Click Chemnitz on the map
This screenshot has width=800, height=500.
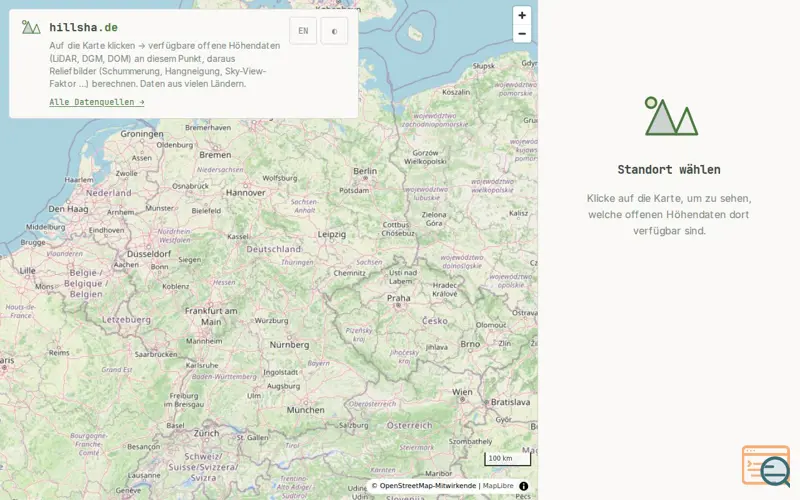pos(349,273)
